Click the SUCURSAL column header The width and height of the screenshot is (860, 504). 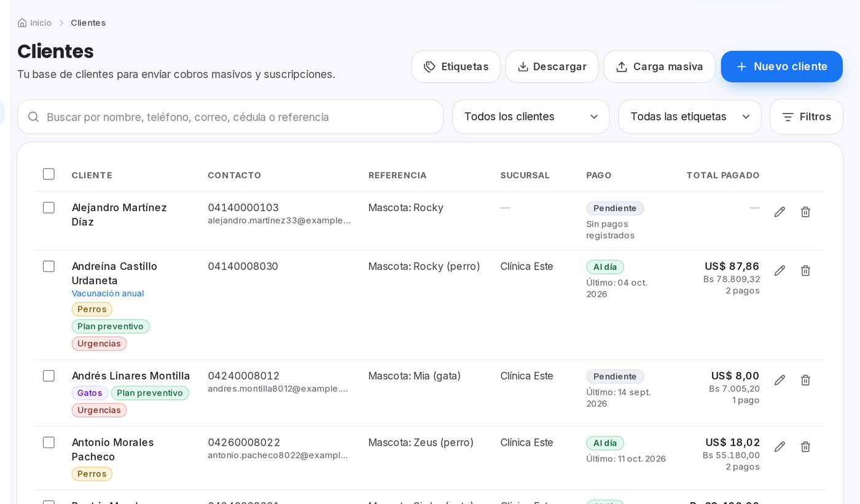click(525, 175)
